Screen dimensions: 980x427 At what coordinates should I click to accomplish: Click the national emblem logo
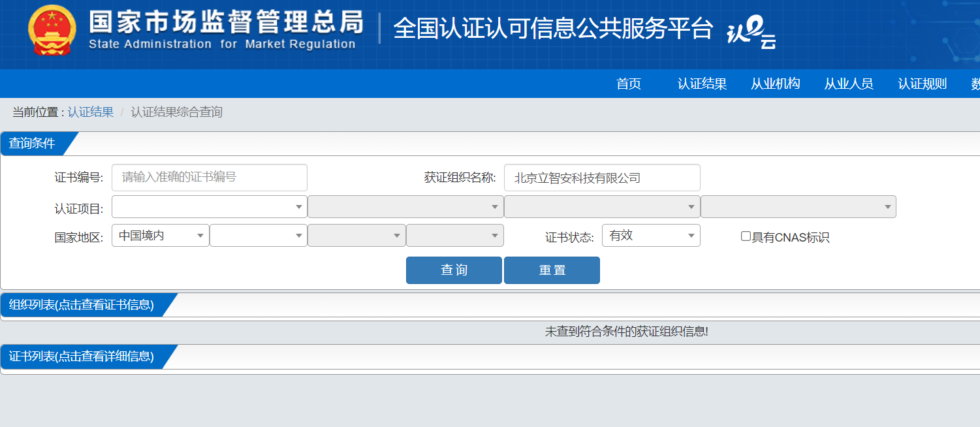click(x=52, y=31)
